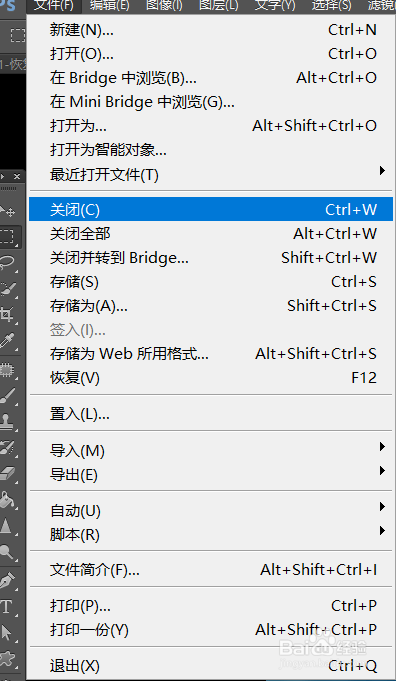Pick the Paint Bucket tool
Screen dimensions: 396x681
(9, 500)
